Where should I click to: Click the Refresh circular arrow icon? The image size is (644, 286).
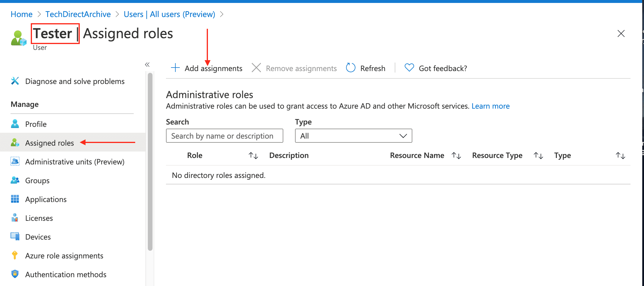[x=350, y=68]
